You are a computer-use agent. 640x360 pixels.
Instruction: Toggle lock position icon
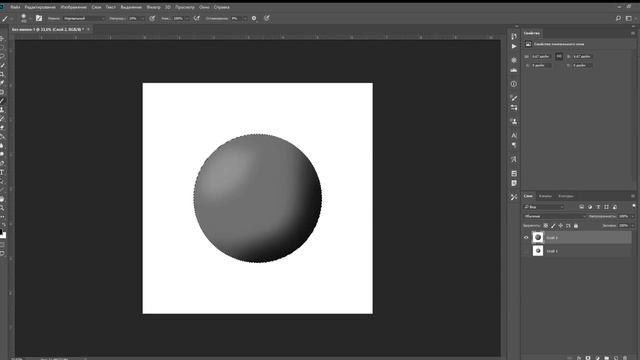(561, 226)
